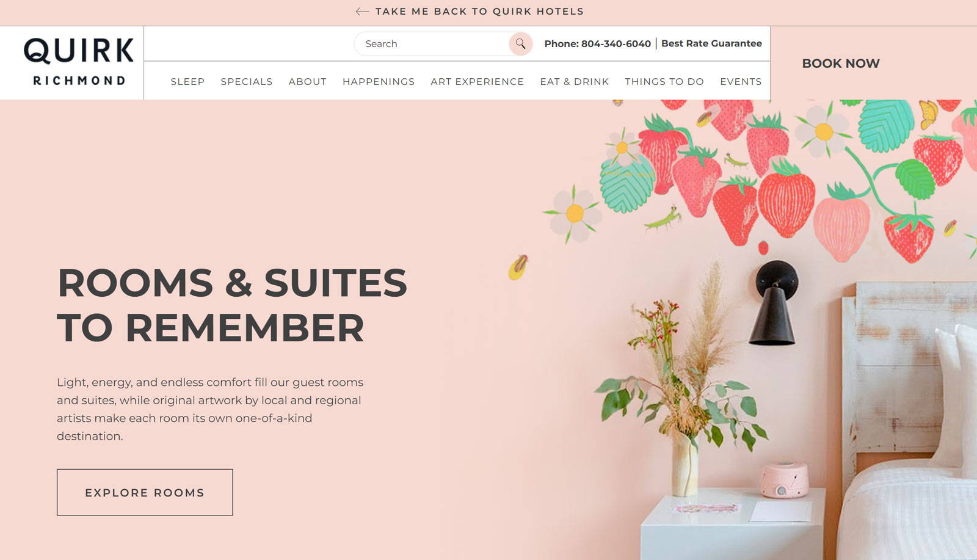The height and width of the screenshot is (560, 977).
Task: Open the Eat & Drink section
Action: tap(575, 81)
